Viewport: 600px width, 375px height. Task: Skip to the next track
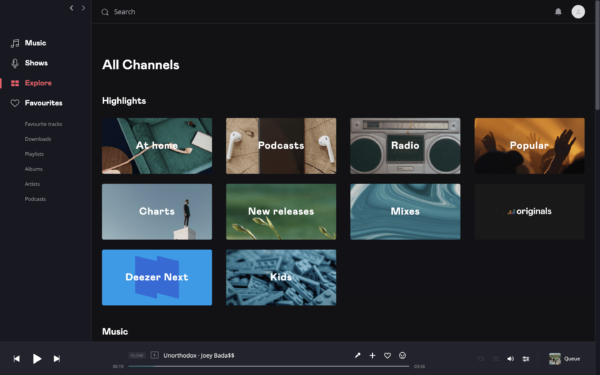(x=57, y=359)
